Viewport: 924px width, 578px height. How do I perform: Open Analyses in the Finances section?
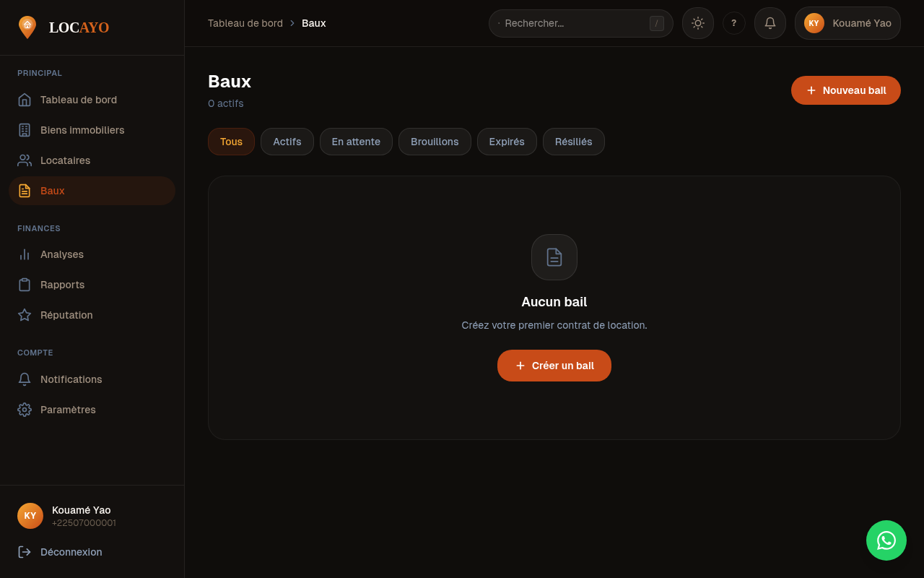pyautogui.click(x=61, y=254)
